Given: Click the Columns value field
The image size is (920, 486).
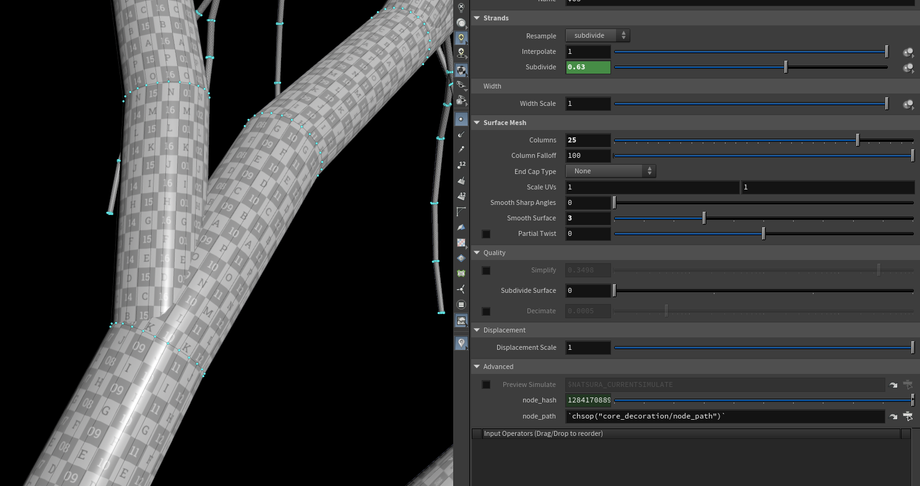Looking at the screenshot, I should pyautogui.click(x=588, y=141).
